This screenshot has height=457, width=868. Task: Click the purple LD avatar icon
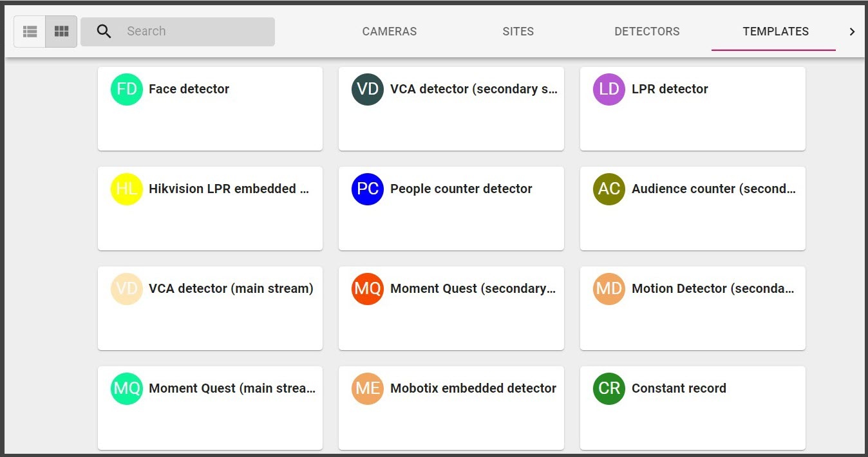pos(609,89)
